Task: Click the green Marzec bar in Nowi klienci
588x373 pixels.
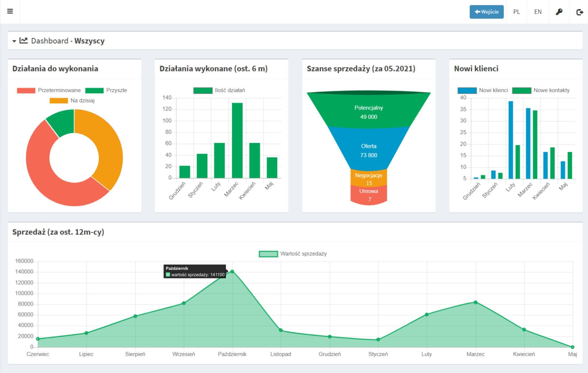Action: tap(535, 145)
